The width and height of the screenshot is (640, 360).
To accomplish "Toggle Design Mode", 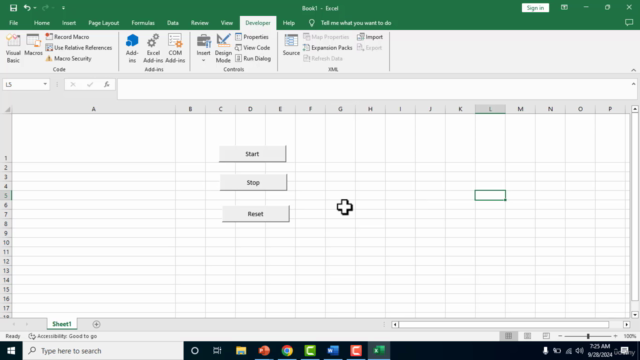I will 223,48.
